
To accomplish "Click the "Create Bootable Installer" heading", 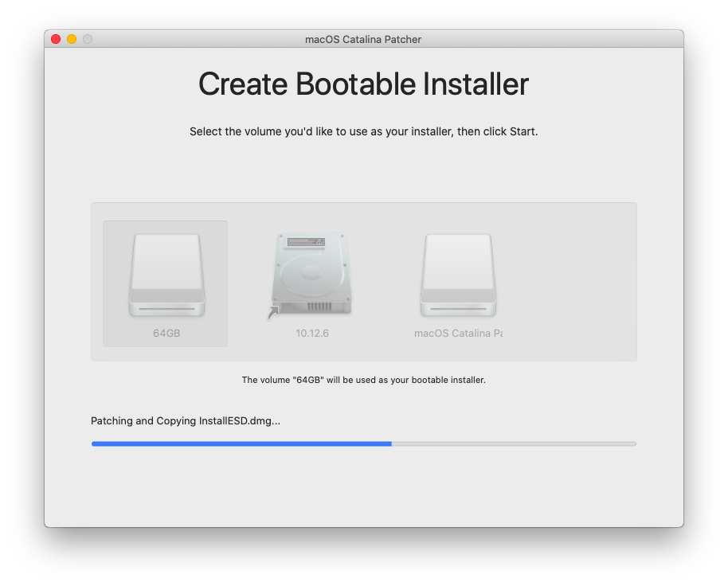I will [363, 84].
